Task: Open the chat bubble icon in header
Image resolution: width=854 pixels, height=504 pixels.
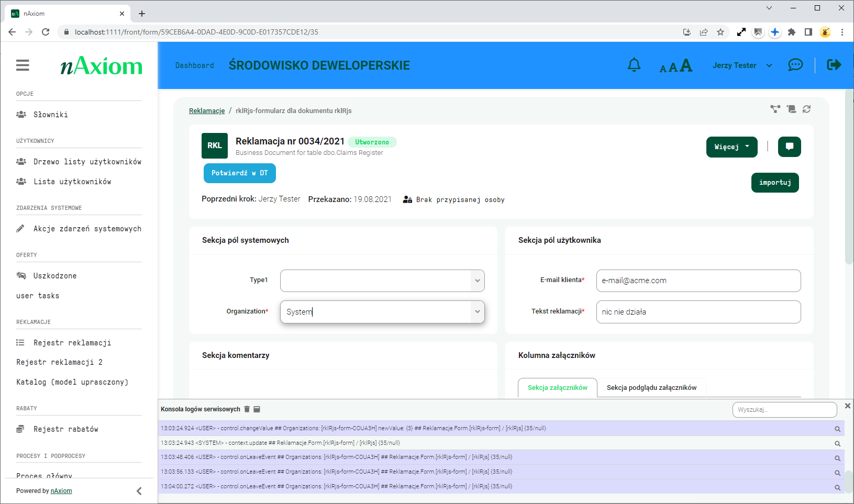Action: 795,65
